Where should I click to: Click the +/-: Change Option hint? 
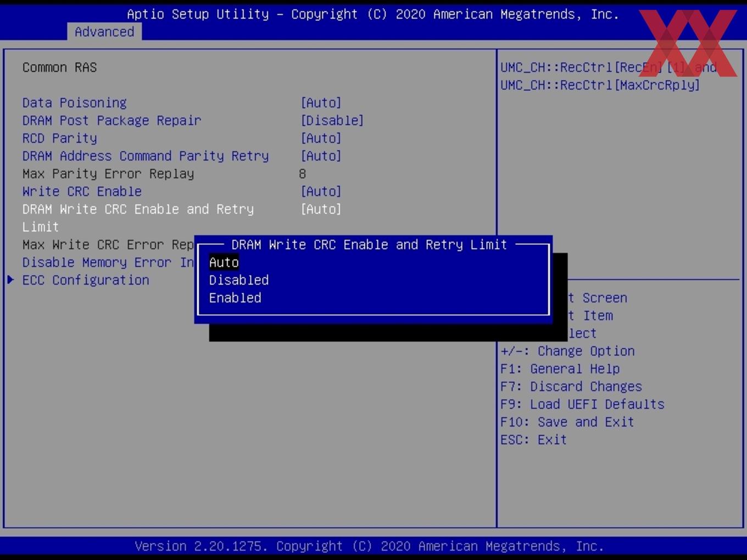click(x=567, y=351)
